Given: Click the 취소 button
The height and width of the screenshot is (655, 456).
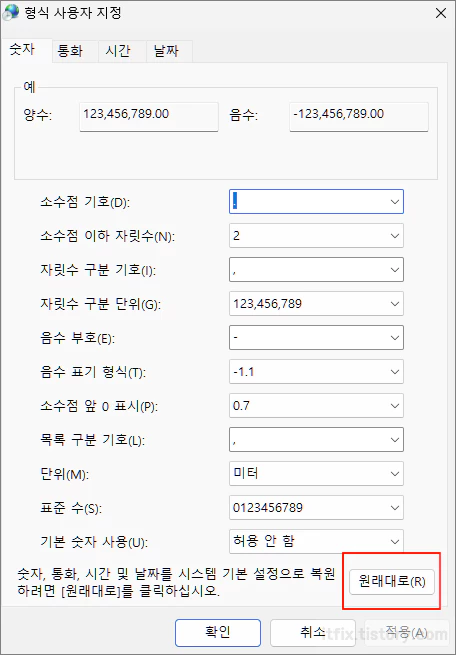Looking at the screenshot, I should [312, 632].
